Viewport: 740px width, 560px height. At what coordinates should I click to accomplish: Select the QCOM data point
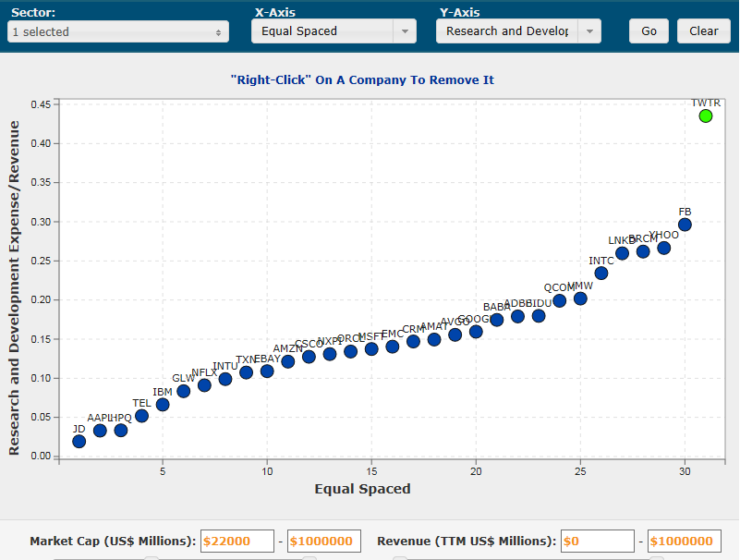pos(559,300)
